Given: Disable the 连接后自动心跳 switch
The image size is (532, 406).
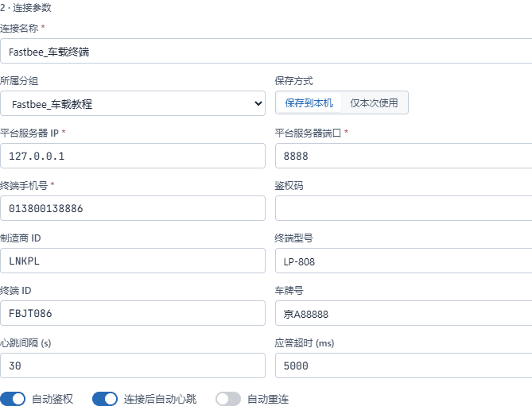Looking at the screenshot, I should point(105,399).
